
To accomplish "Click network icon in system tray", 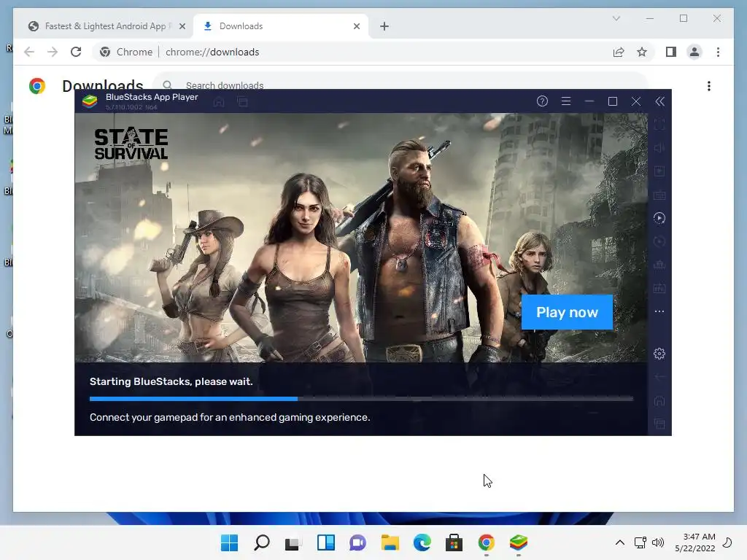I will pos(640,542).
